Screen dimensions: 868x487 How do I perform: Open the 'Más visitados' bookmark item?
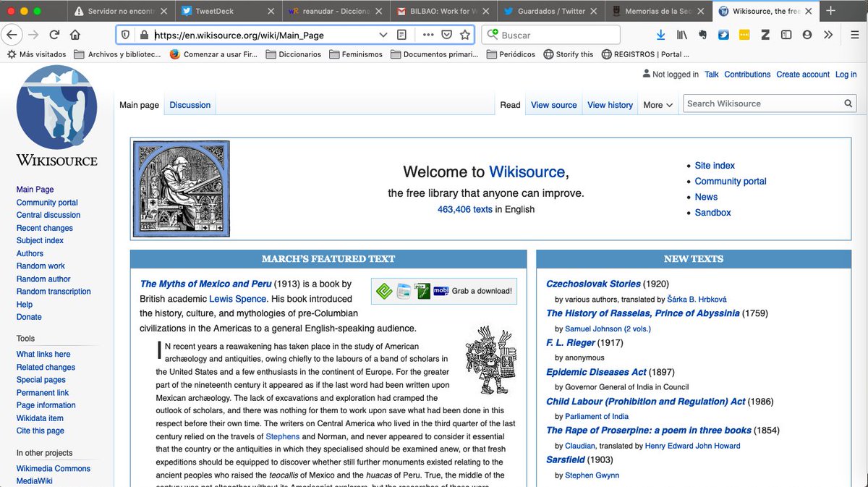tap(36, 54)
